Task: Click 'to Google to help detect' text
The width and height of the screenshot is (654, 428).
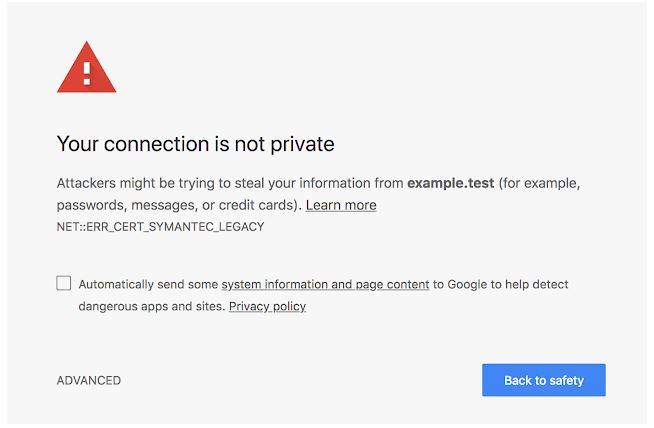Action: pyautogui.click(x=501, y=284)
